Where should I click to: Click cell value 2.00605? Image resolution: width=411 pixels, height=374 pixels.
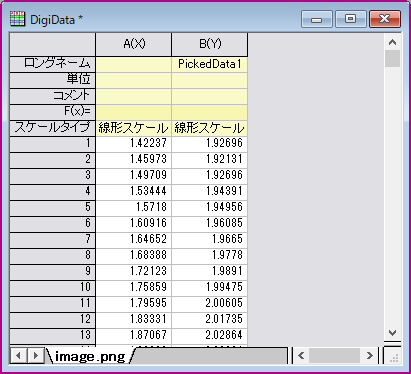pos(210,304)
